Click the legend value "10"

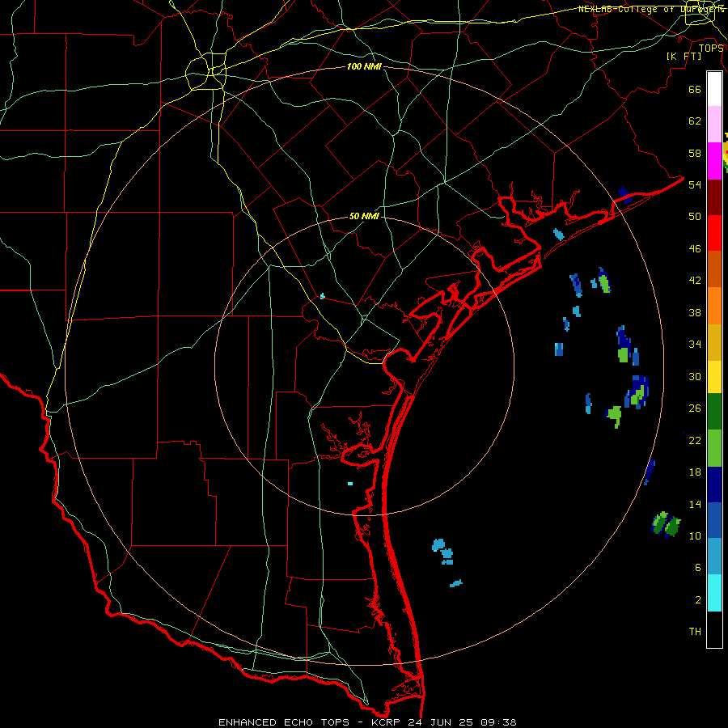coord(695,536)
